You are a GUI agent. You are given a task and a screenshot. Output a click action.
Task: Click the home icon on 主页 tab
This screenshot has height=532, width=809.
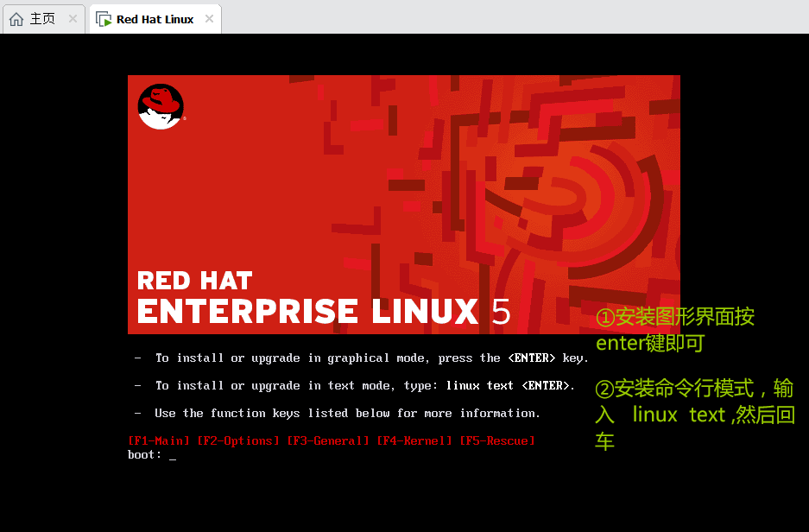[16, 19]
